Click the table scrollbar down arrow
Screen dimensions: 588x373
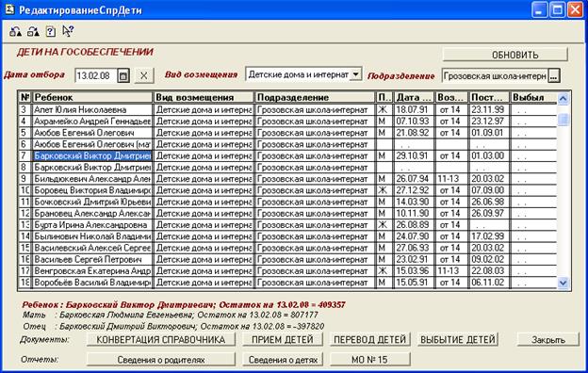pyautogui.click(x=563, y=283)
